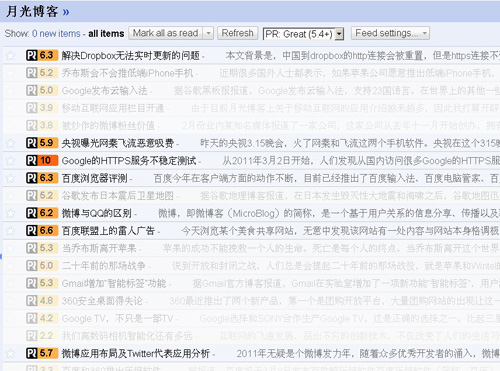This screenshot has width=500, height=371.
Task: Click snippet starting 今天浏览某个美食共享网站
Action: [x=341, y=231]
